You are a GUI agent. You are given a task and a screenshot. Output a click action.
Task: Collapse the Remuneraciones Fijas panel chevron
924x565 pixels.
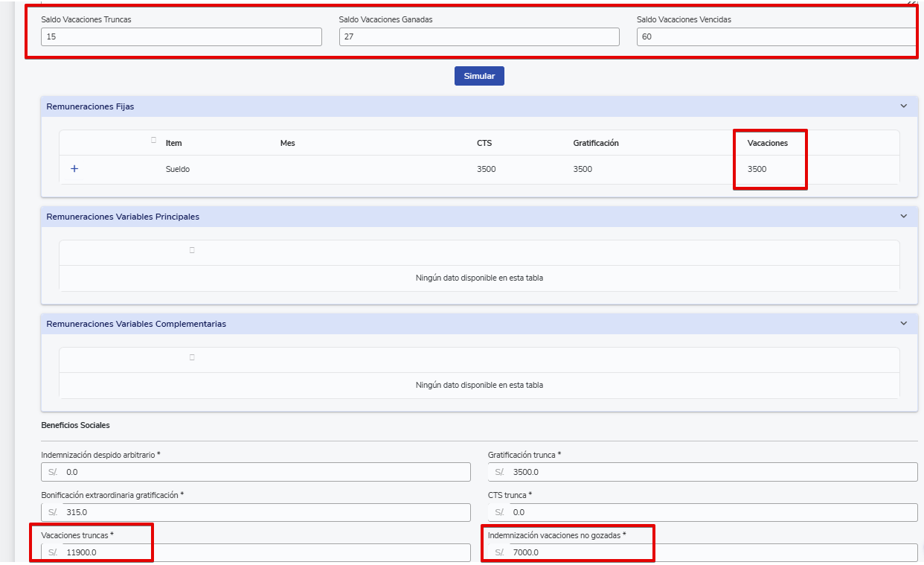[903, 106]
